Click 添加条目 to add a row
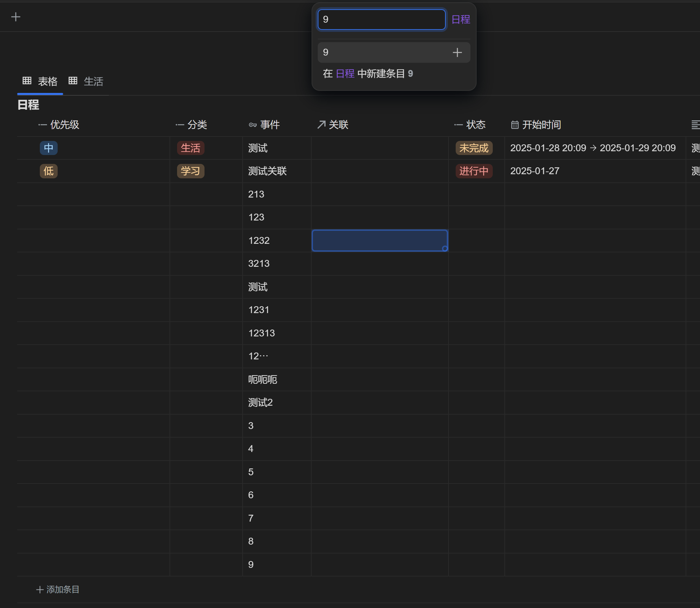 [x=58, y=589]
